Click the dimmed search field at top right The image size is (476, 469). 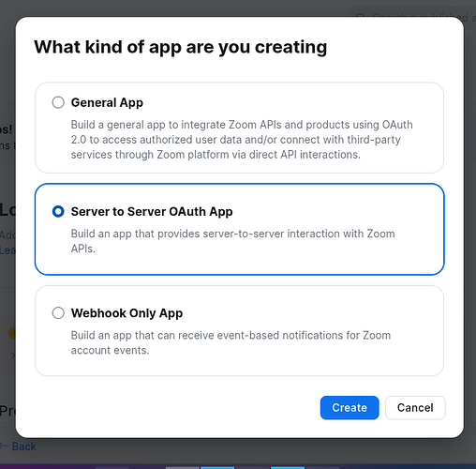pyautogui.click(x=412, y=17)
